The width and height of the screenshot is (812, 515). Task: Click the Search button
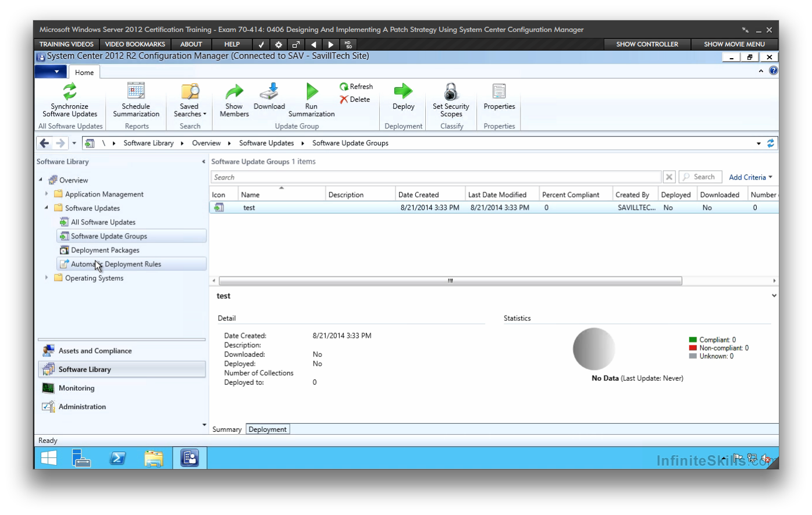(x=700, y=177)
